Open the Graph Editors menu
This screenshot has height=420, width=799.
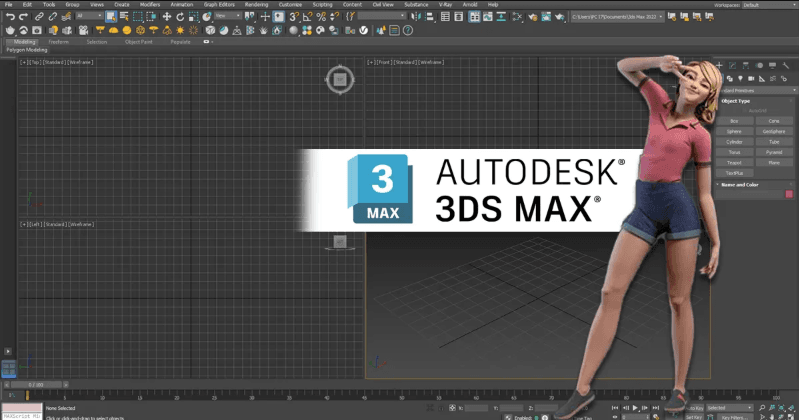tap(219, 5)
